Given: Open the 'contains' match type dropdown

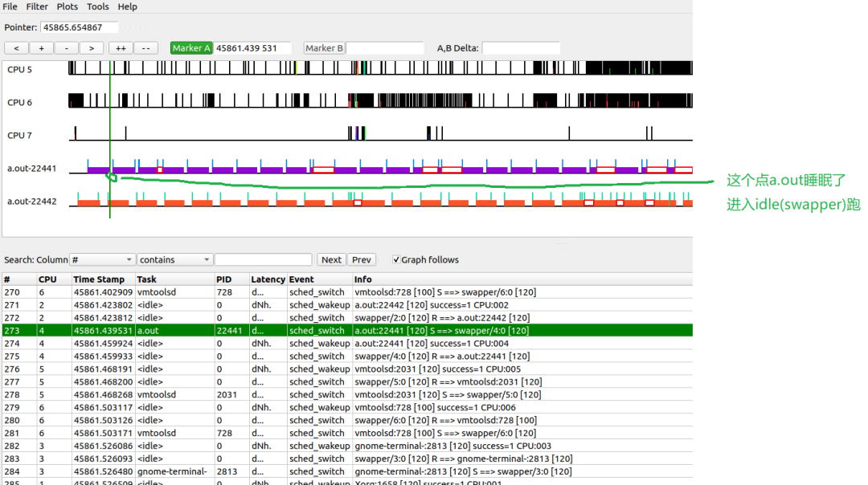Looking at the screenshot, I should point(174,260).
